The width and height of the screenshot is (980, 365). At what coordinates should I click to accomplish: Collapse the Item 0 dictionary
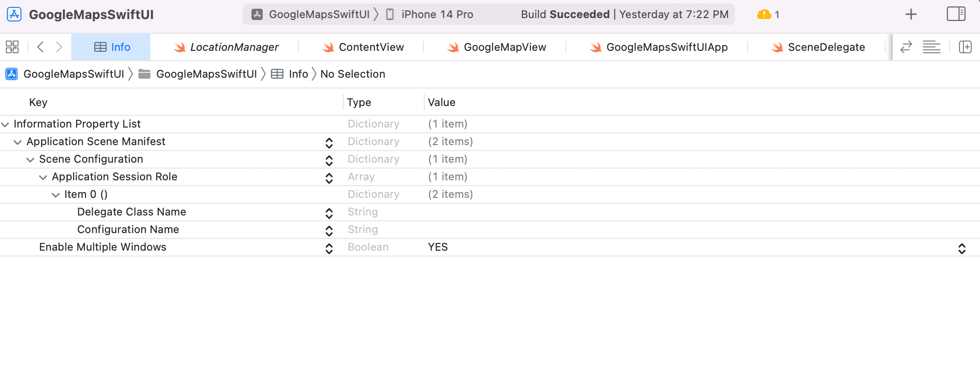tap(56, 194)
